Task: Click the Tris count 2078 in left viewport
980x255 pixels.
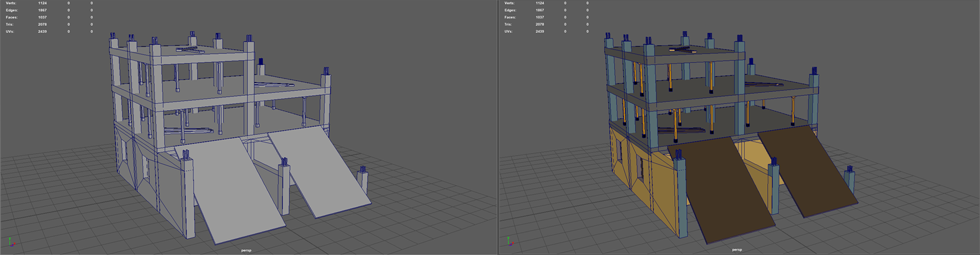Action: [x=42, y=24]
